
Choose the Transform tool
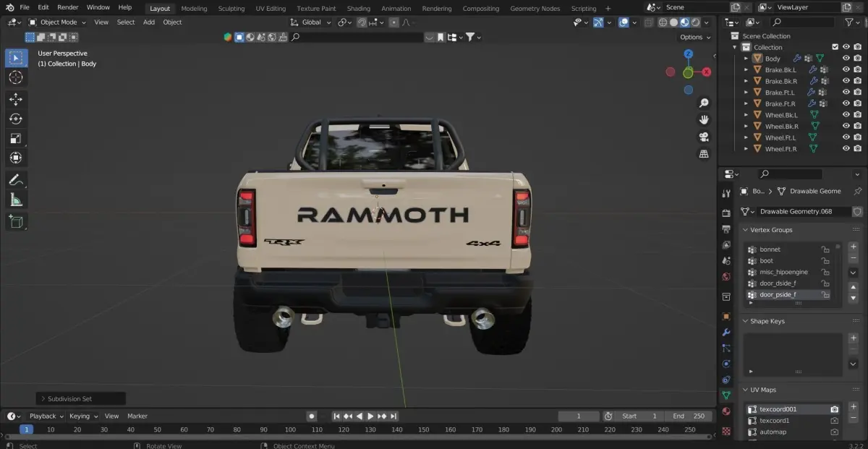[x=16, y=158]
